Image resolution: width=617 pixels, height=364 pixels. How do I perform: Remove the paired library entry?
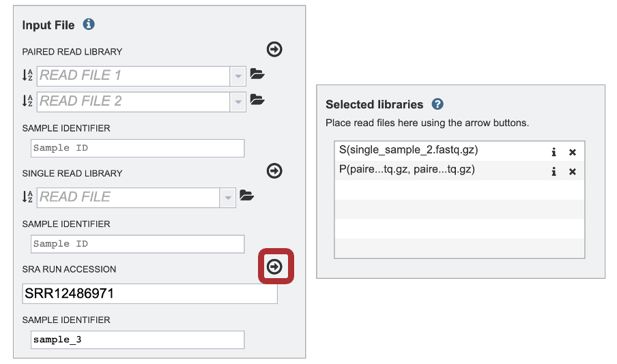click(573, 172)
